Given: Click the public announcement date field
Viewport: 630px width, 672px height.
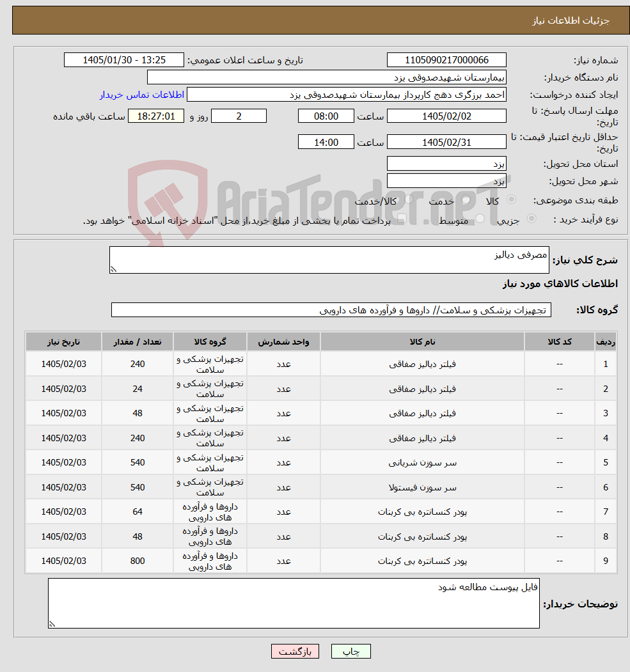Looking at the screenshot, I should [x=124, y=60].
